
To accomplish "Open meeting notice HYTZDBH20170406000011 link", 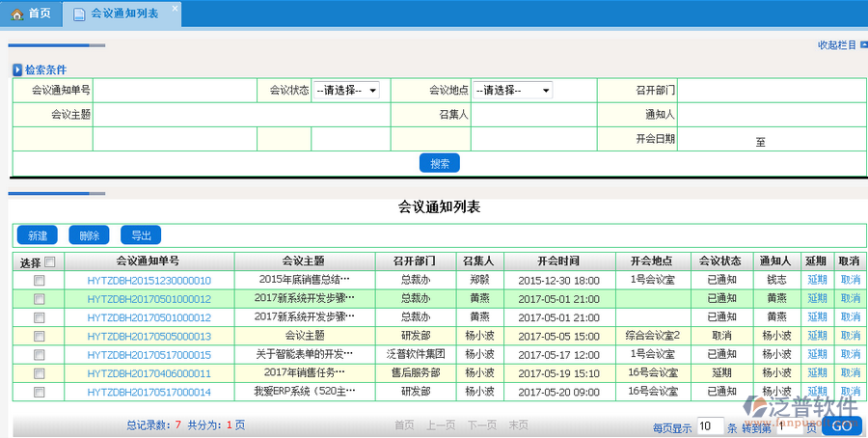I will (x=149, y=373).
